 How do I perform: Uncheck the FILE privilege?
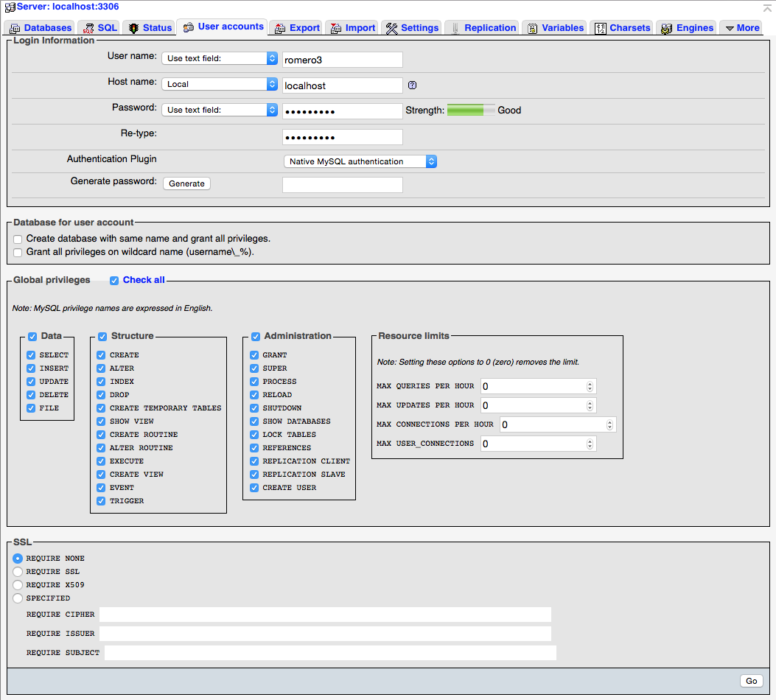point(30,407)
